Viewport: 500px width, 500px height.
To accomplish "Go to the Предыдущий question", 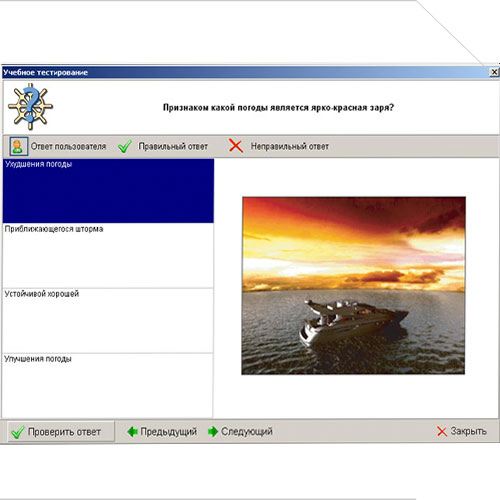I will pyautogui.click(x=162, y=432).
